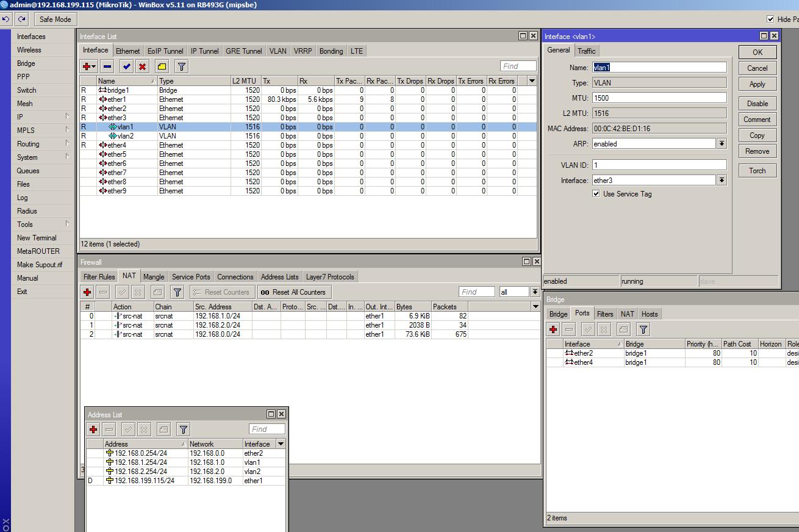
Task: Toggle the Hide Passwords checkbox at top right
Action: click(x=770, y=20)
